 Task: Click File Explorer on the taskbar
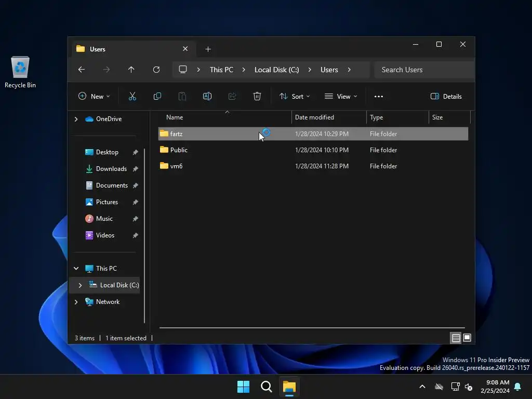click(x=289, y=387)
